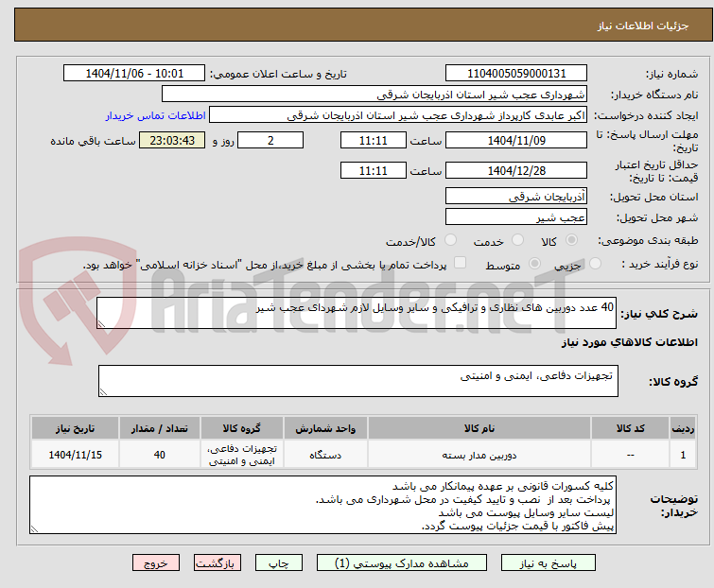Click the نام کالا column header
Screen dimensions: 714x588
coord(479,428)
